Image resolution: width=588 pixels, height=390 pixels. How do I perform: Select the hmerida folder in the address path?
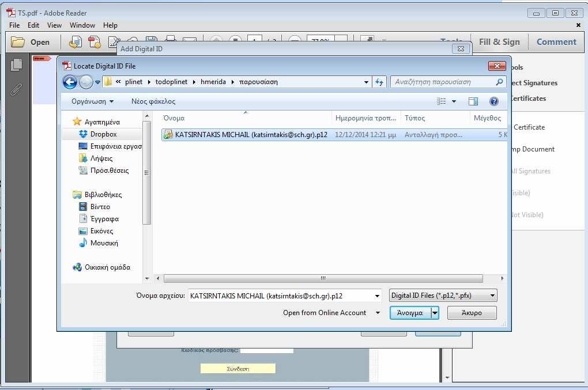click(213, 82)
